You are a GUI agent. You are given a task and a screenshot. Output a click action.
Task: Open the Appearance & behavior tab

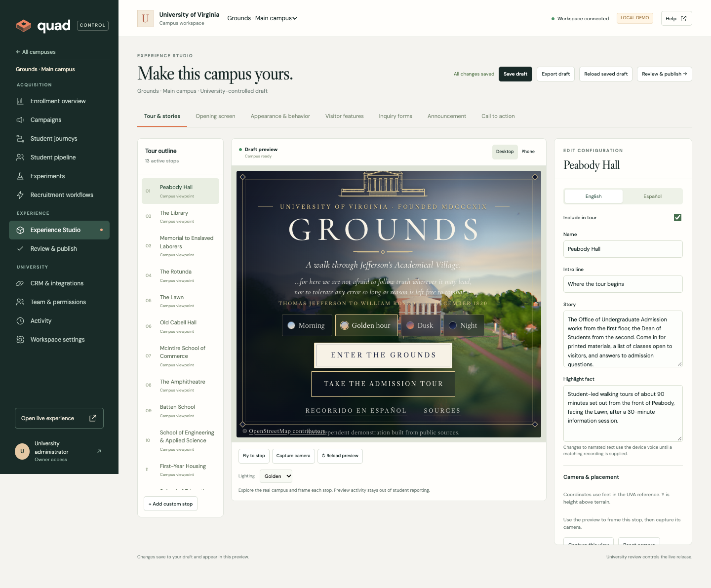tap(280, 117)
